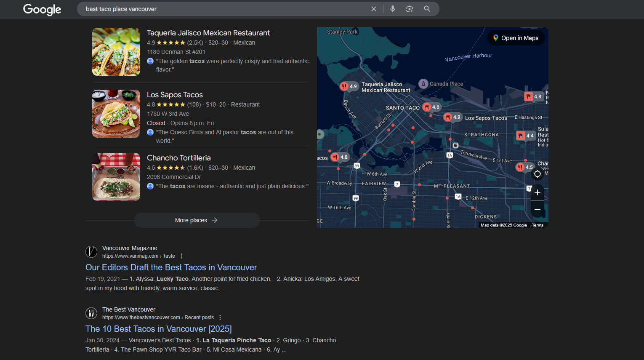The width and height of the screenshot is (644, 360).
Task: Click 'The Best Vancouver' source name
Action: point(129,309)
